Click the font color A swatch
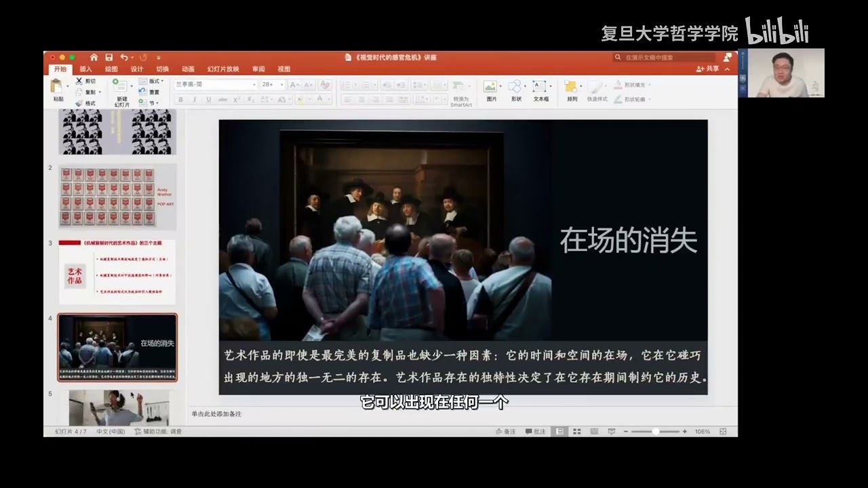The image size is (868, 488). tap(319, 100)
